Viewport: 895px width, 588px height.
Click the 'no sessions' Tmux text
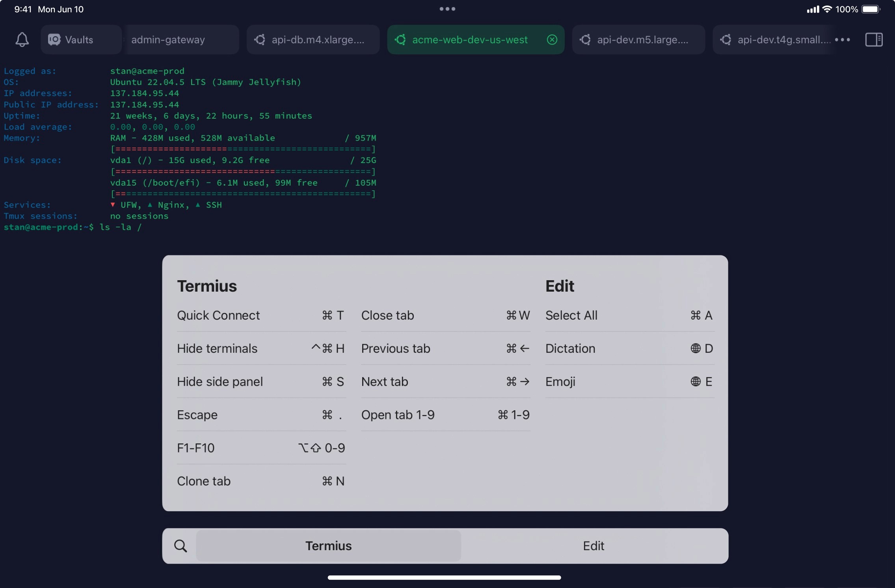[x=139, y=216]
